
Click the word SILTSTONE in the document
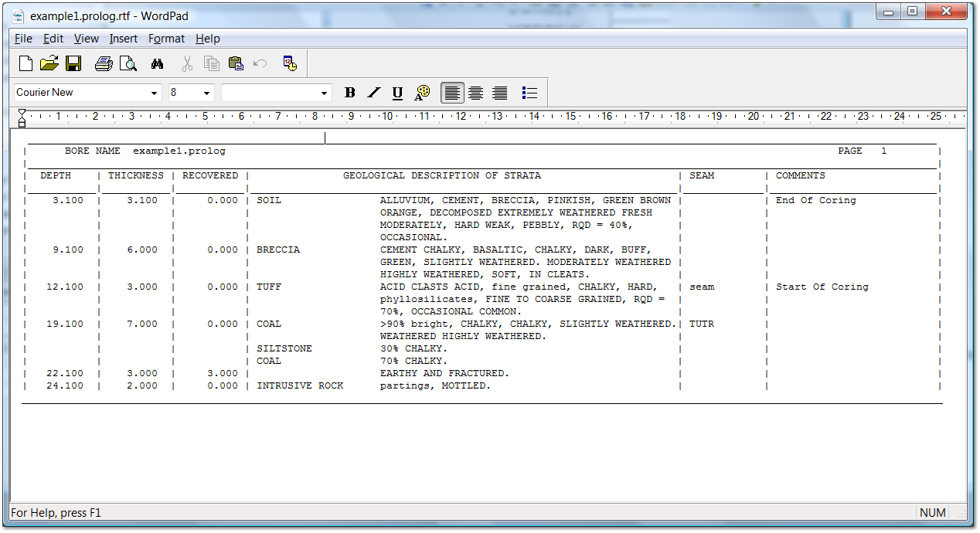coord(284,348)
